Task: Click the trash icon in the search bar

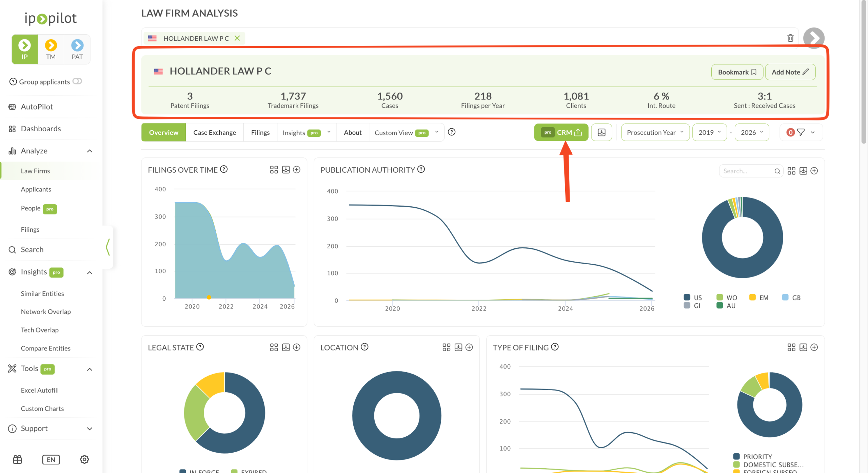Action: click(x=790, y=38)
